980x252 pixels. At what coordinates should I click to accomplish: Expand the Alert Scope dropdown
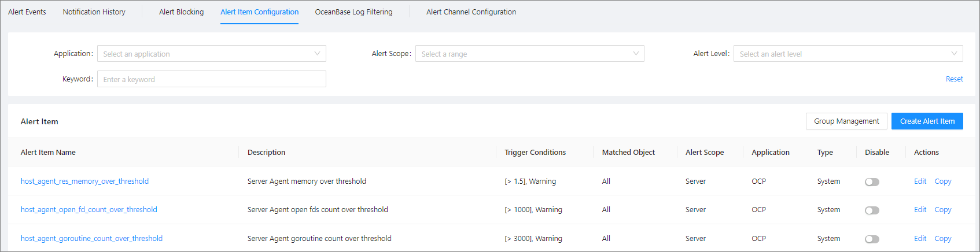coord(529,54)
